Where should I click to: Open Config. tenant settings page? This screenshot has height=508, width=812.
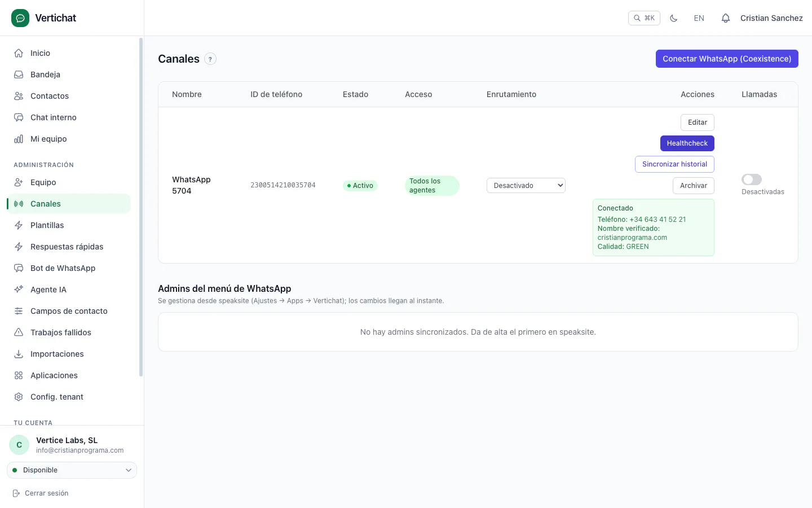[69, 397]
